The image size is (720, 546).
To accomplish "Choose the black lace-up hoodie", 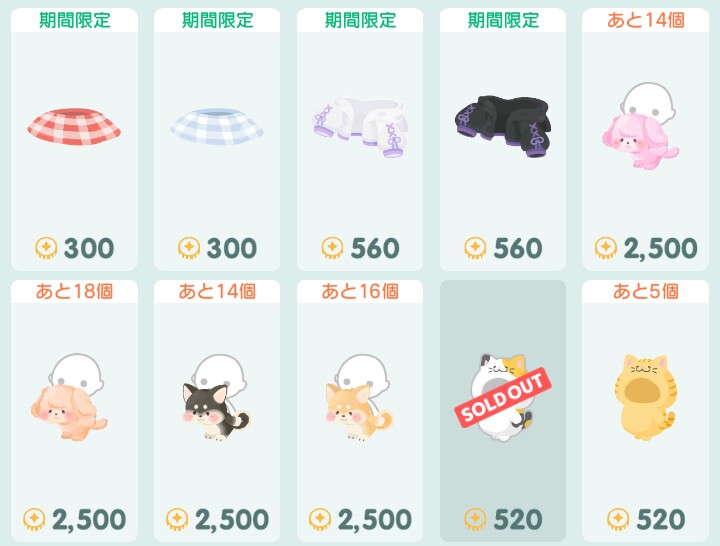I will [503, 126].
